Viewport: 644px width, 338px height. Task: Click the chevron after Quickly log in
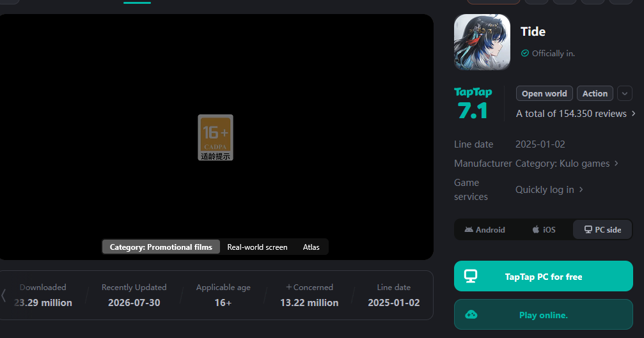click(x=581, y=190)
